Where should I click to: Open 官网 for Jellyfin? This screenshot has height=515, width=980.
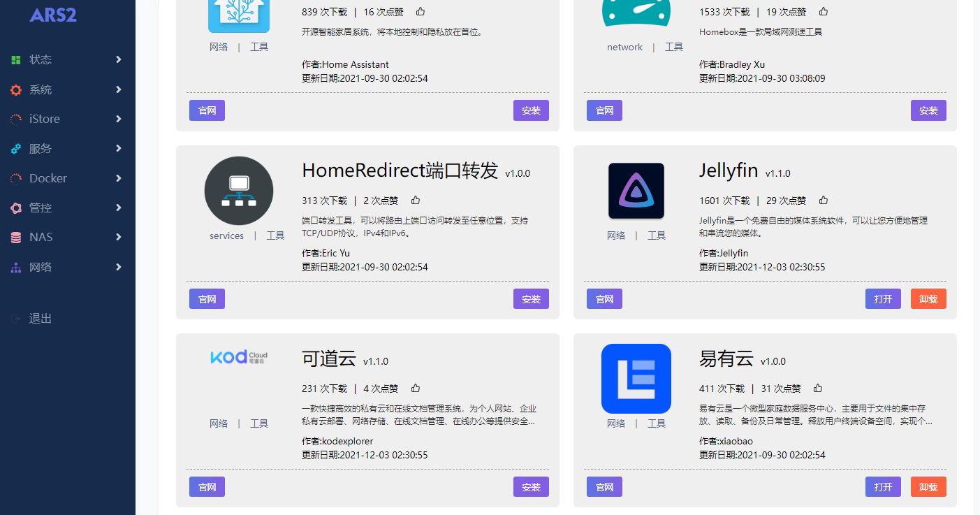pyautogui.click(x=604, y=299)
